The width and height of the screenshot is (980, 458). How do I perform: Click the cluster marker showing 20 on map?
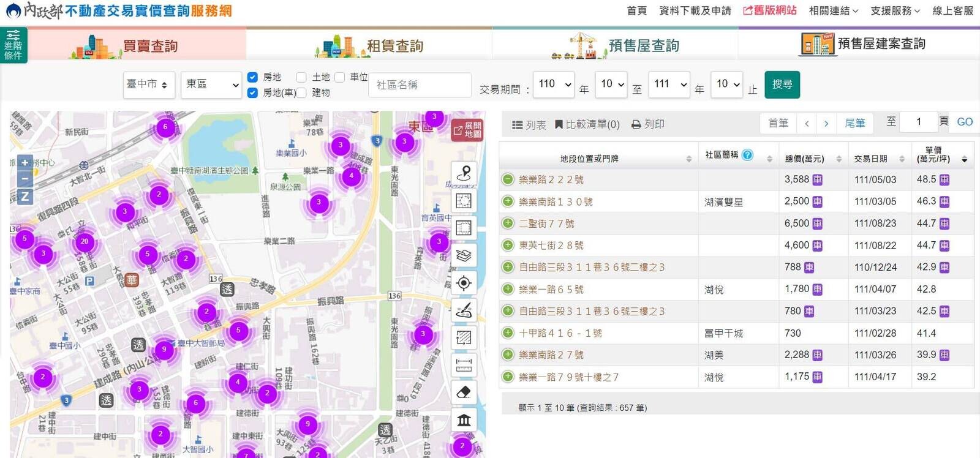point(85,241)
